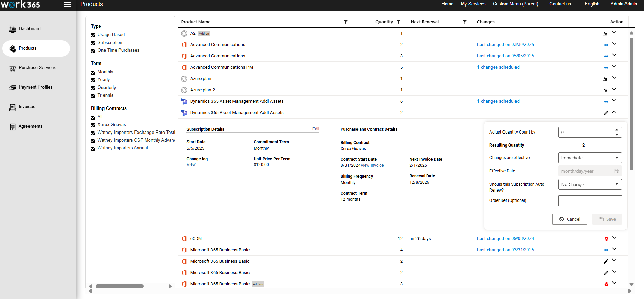The width and height of the screenshot is (644, 299).
Task: Click Edit link in Subscription Details
Action: tap(316, 129)
